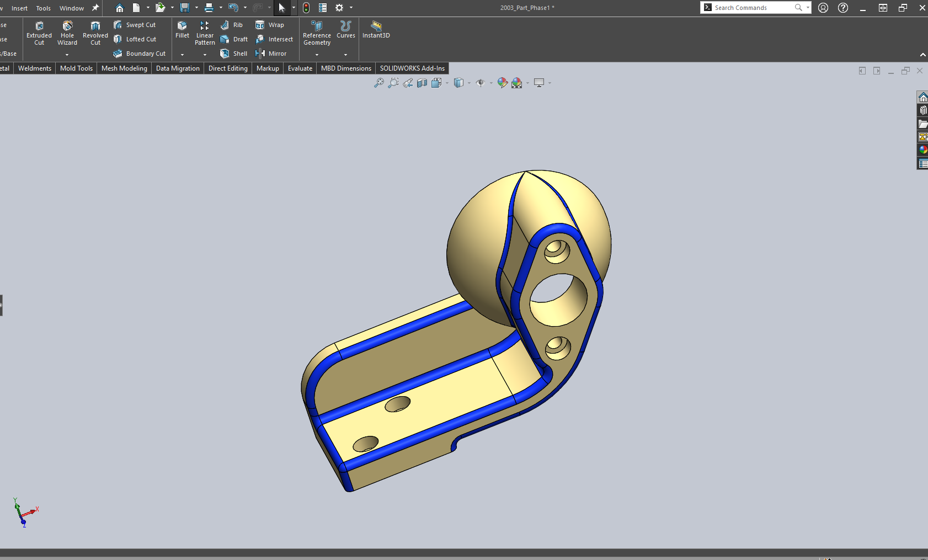Image resolution: width=928 pixels, height=560 pixels.
Task: Open the Curves tool group
Action: [346, 30]
